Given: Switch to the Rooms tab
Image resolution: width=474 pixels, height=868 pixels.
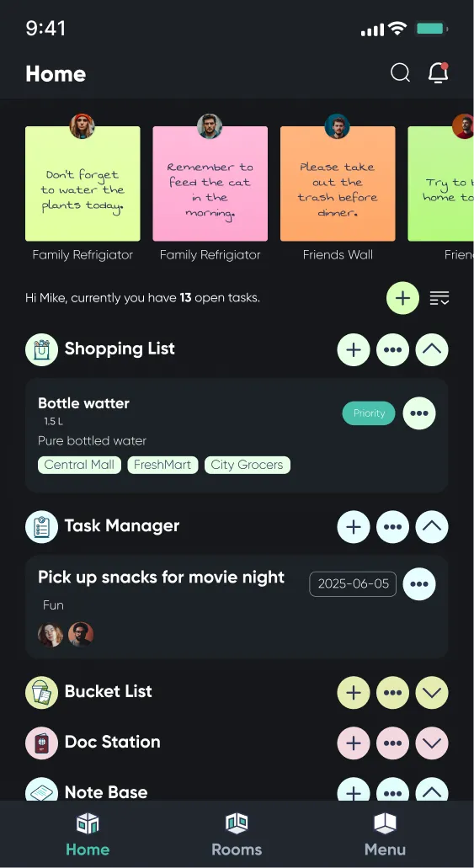Looking at the screenshot, I should (237, 834).
